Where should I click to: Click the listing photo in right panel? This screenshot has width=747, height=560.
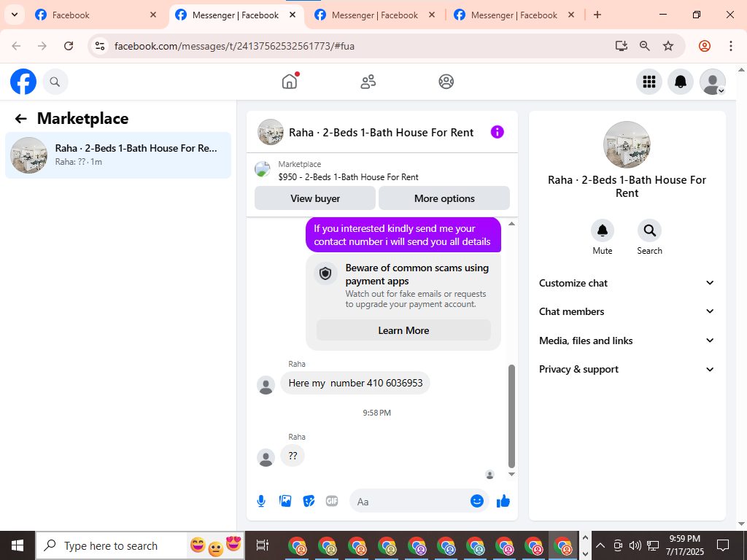point(627,144)
